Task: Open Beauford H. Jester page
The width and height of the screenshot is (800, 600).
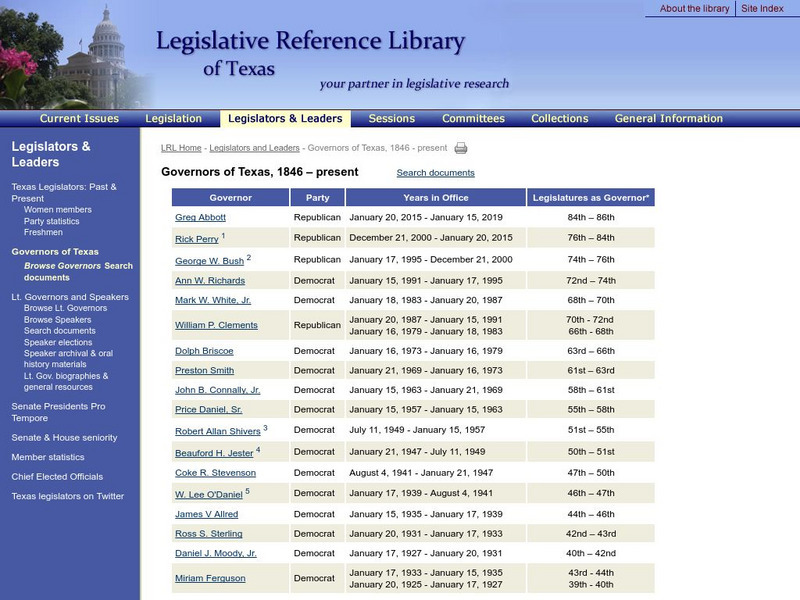Action: pos(214,453)
